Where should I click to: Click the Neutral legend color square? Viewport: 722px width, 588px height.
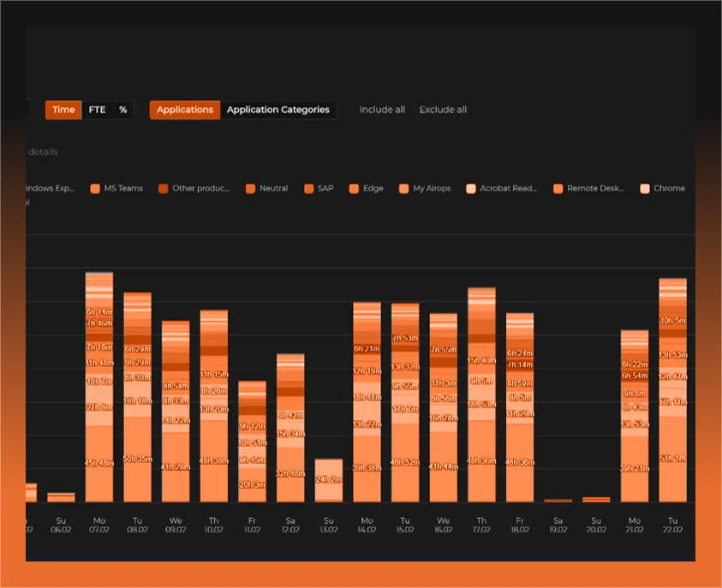250,188
